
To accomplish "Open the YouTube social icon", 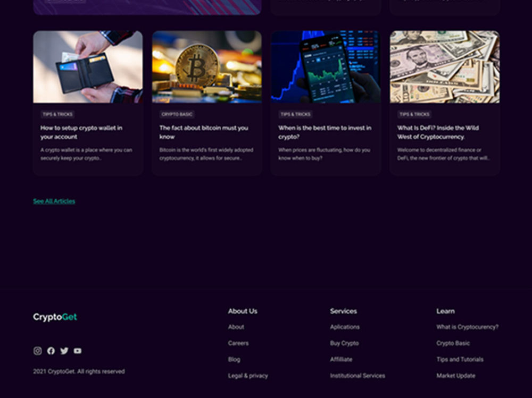I will (78, 351).
